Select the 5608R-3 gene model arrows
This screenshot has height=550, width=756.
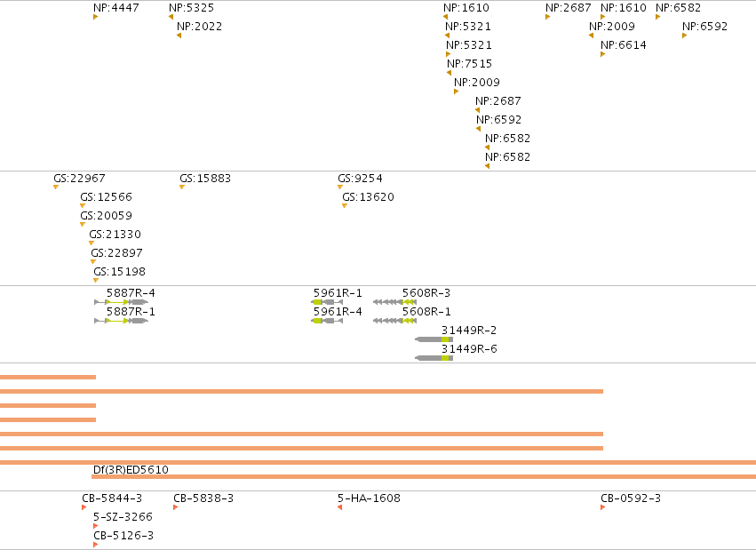click(x=394, y=302)
